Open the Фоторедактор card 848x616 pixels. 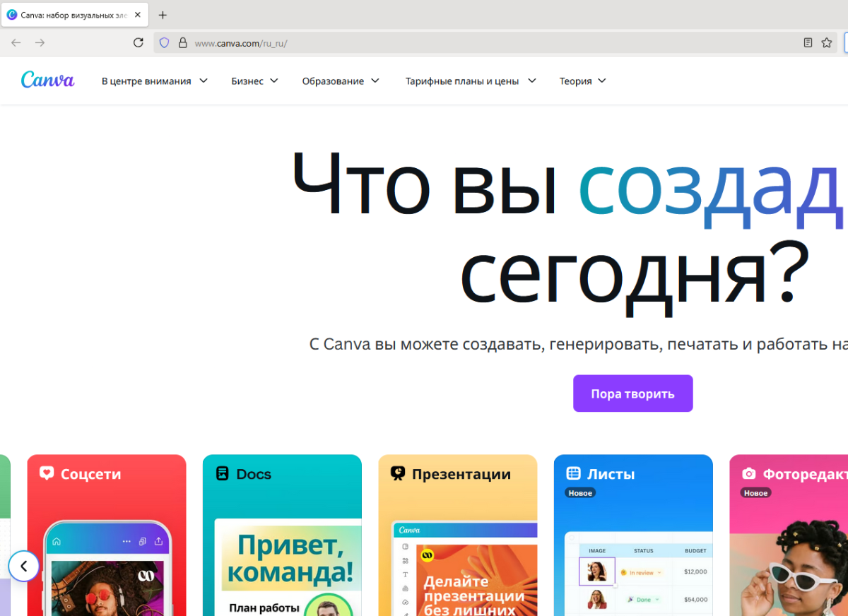pos(789,535)
